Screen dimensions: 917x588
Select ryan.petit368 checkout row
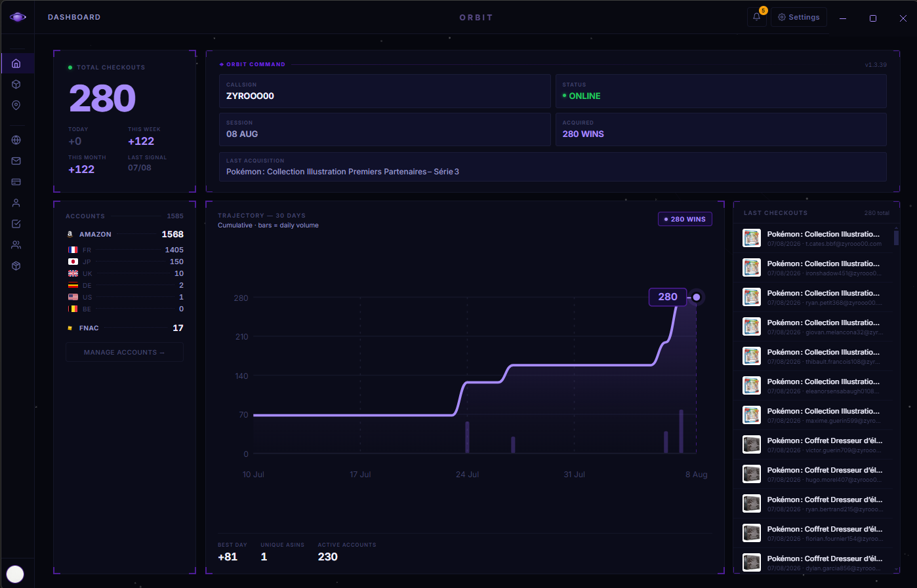tap(813, 297)
